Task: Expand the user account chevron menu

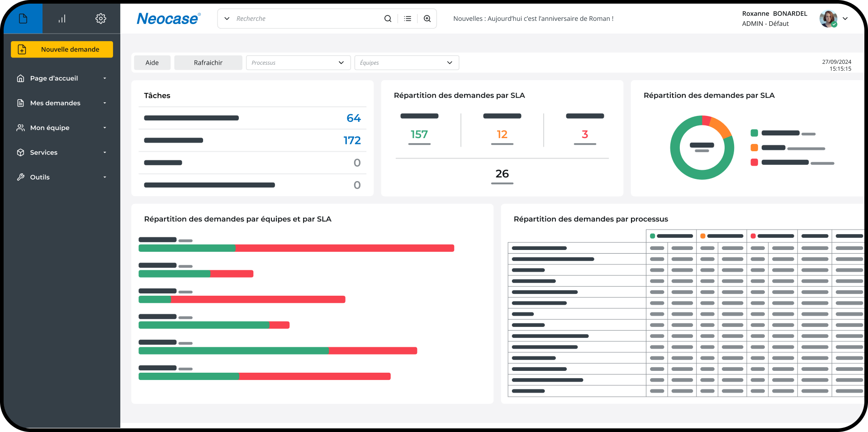Action: [845, 19]
